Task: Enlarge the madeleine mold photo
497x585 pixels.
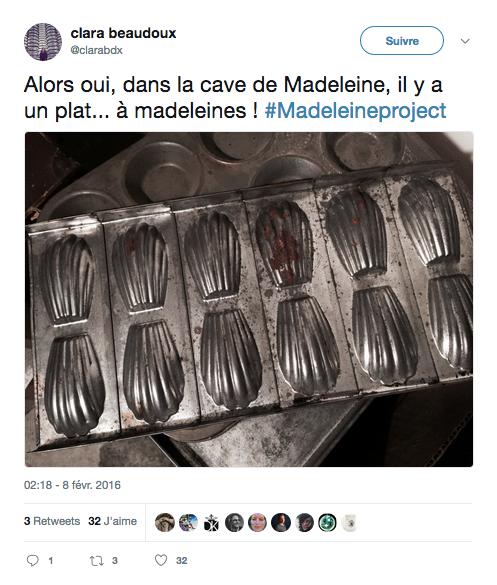Action: (x=249, y=299)
